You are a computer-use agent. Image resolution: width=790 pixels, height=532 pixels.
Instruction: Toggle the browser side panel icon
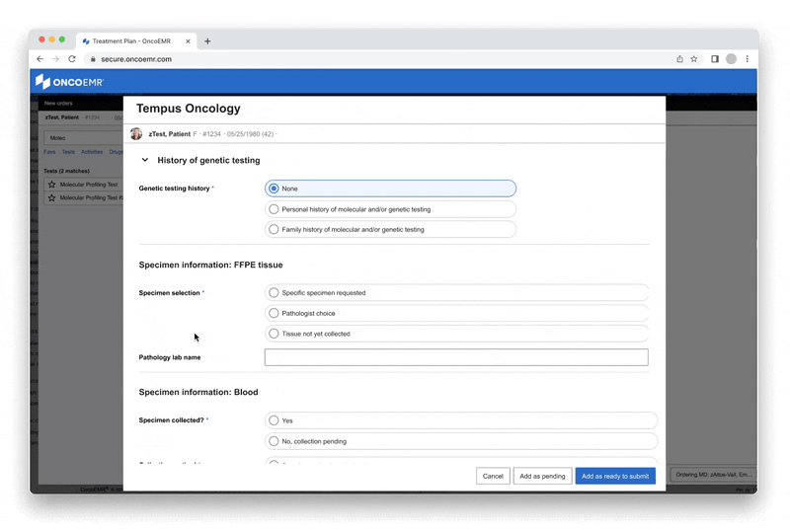coord(714,59)
